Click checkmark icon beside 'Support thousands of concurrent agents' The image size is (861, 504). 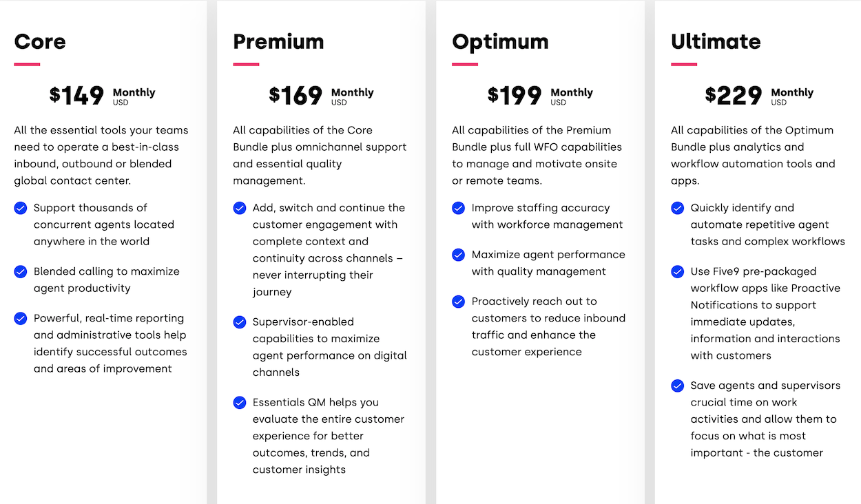21,208
